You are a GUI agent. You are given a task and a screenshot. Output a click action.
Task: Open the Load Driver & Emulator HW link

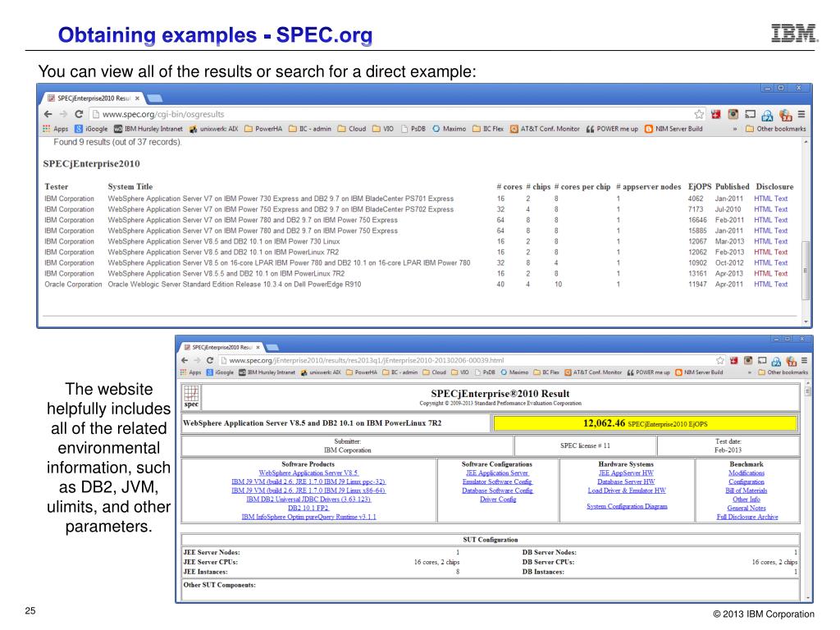pos(627,491)
